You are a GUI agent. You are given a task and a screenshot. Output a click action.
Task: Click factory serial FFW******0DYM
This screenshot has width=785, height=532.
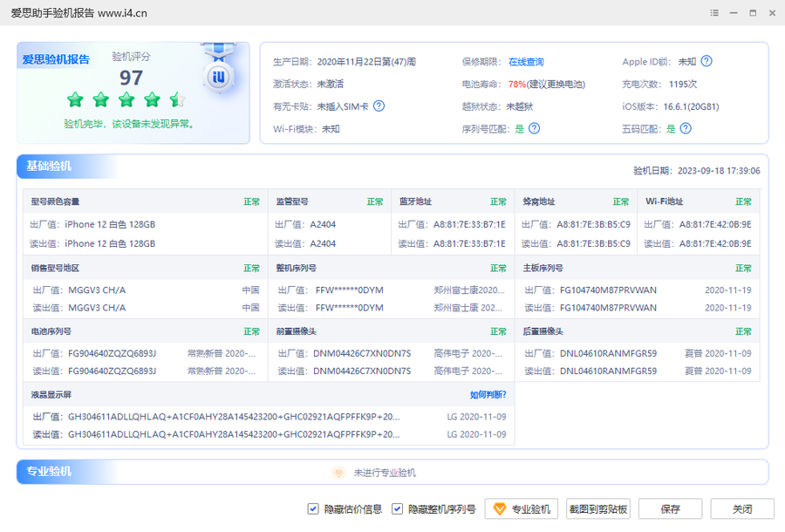coord(350,290)
